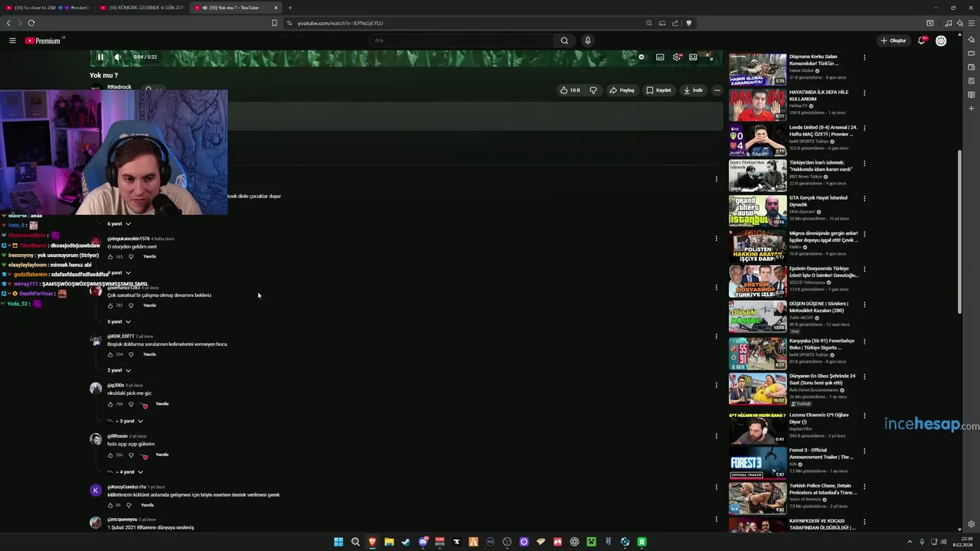Screen dimensions: 980x551
Task: Open the Minecraft icon in the taskbar
Action: (591, 542)
